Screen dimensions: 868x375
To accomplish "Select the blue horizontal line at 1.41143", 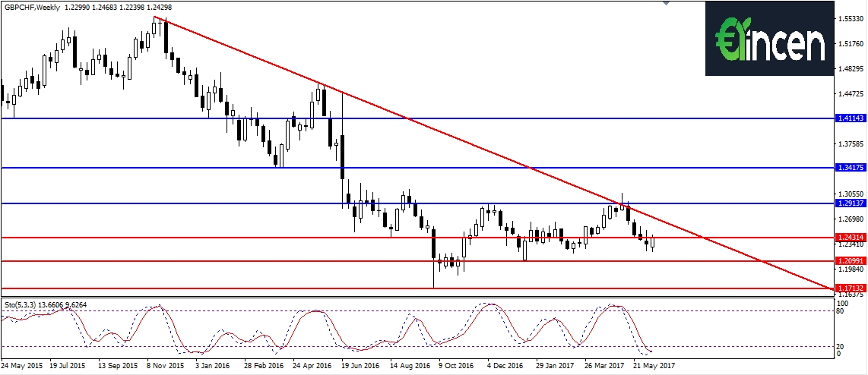I will tap(417, 118).
